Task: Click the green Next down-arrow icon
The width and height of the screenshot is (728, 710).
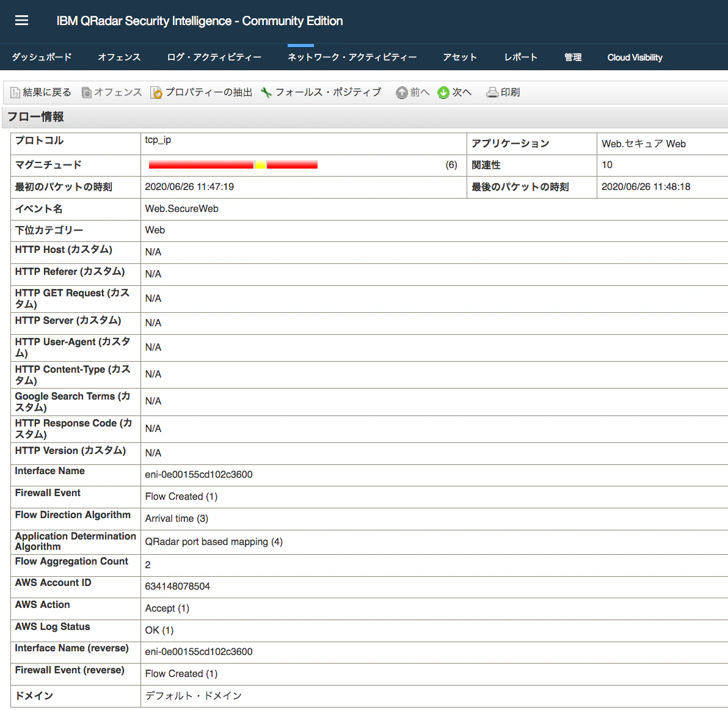Action: tap(443, 92)
